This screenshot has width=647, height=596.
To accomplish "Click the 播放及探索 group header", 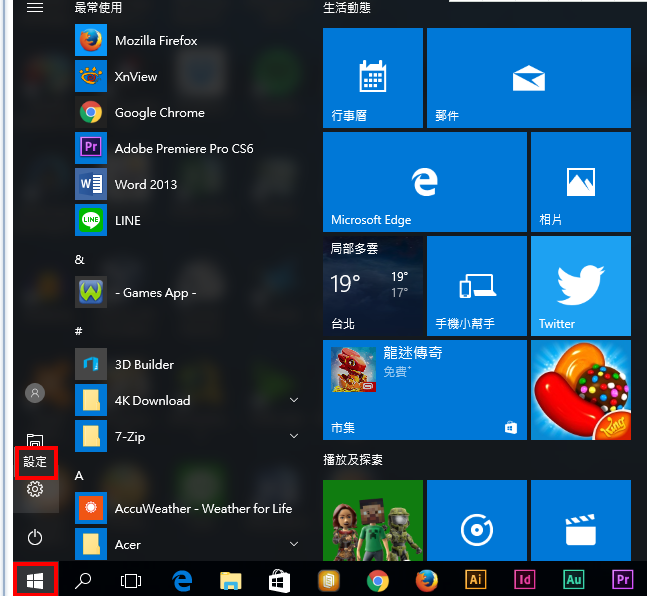I will (353, 459).
